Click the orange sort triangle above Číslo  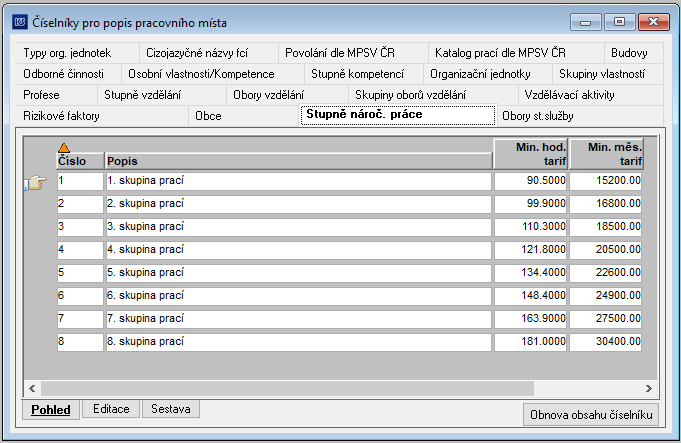click(64, 148)
